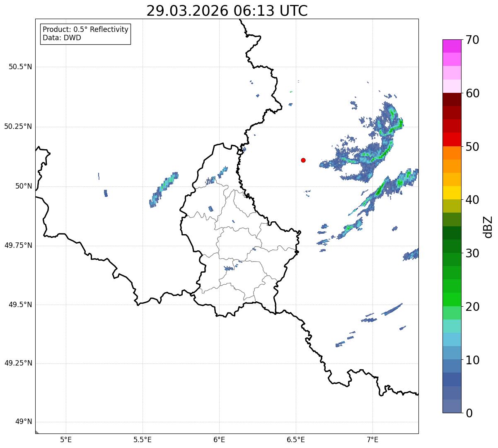Click the red station marker dot
498x448 pixels.
click(x=303, y=160)
